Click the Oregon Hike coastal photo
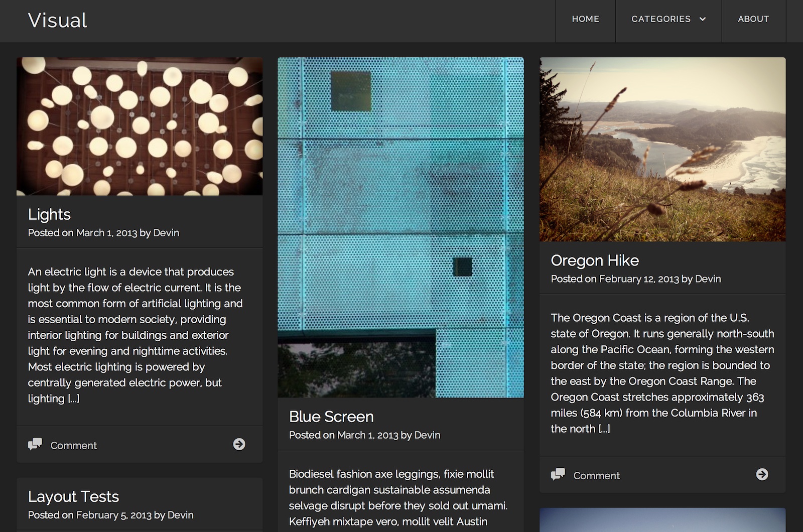The height and width of the screenshot is (532, 803). (x=662, y=150)
